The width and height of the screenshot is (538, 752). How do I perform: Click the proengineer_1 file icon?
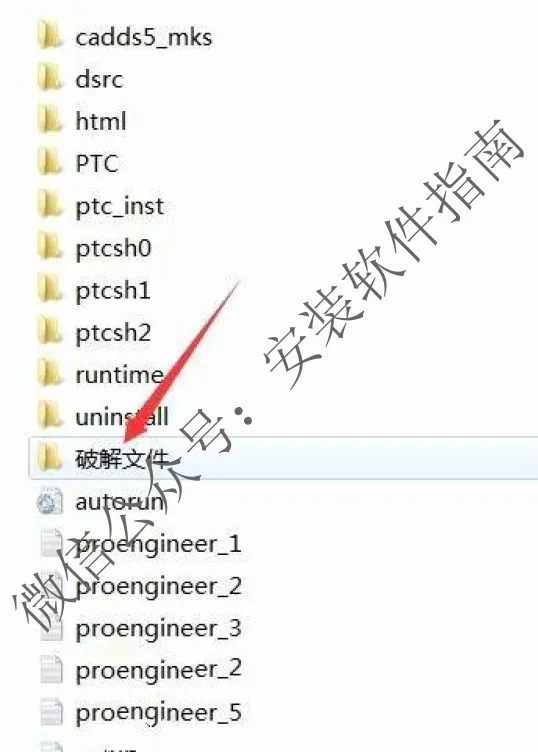tap(51, 543)
